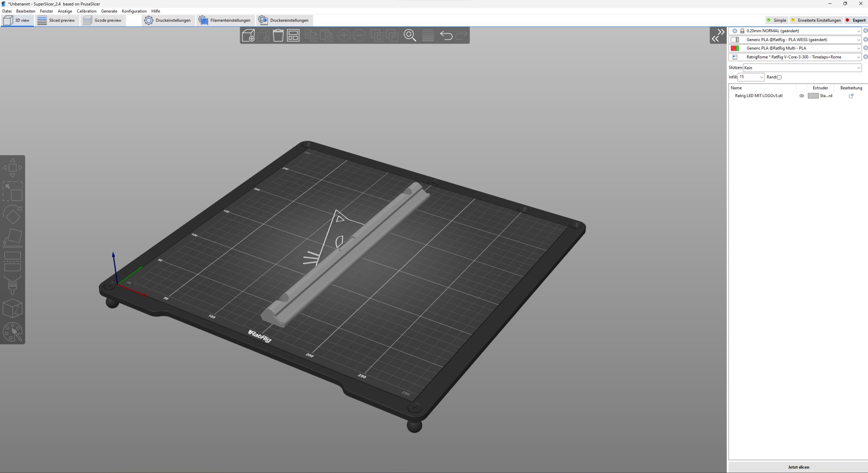This screenshot has width=868, height=473.
Task: Hide Ratrig LED MIT LOGOv5.stl with eye icon
Action: [801, 96]
